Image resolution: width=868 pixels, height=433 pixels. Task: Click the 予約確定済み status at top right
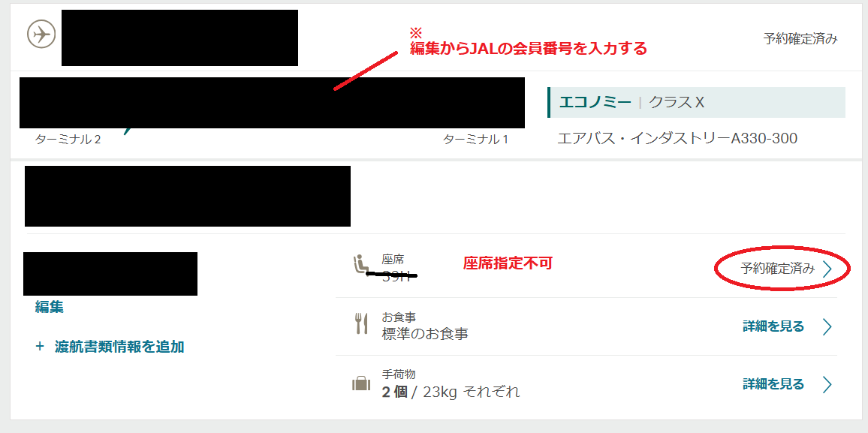tap(800, 39)
